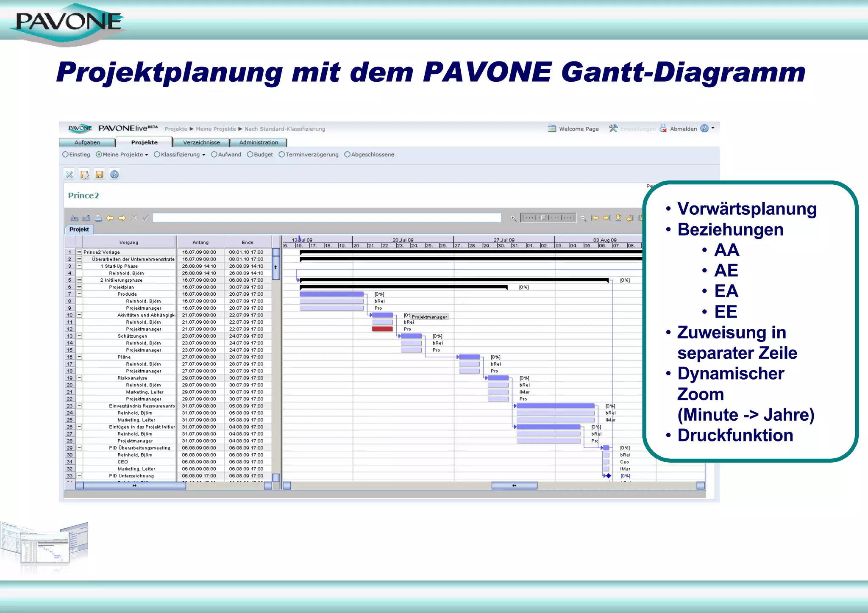Viewport: 868px width, 613px height.
Task: Collapse the Schätzungen row
Action: click(x=79, y=336)
